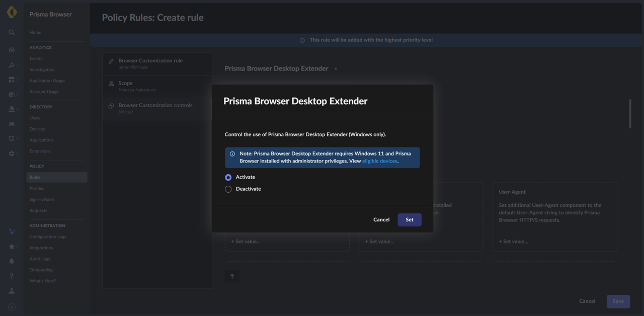Open Extensions under Directory
The width and height of the screenshot is (644, 316).
pyautogui.click(x=40, y=151)
